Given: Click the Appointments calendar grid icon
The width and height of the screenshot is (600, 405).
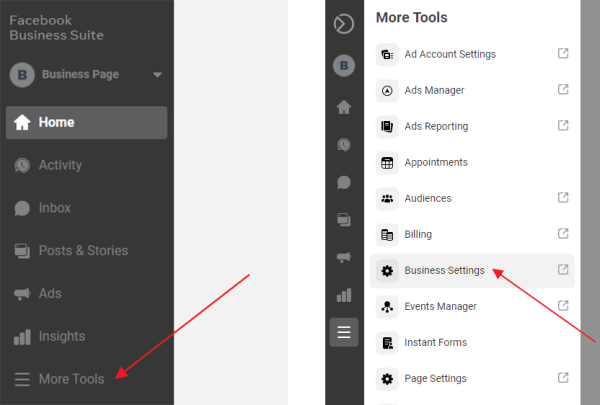Looking at the screenshot, I should (x=387, y=163).
